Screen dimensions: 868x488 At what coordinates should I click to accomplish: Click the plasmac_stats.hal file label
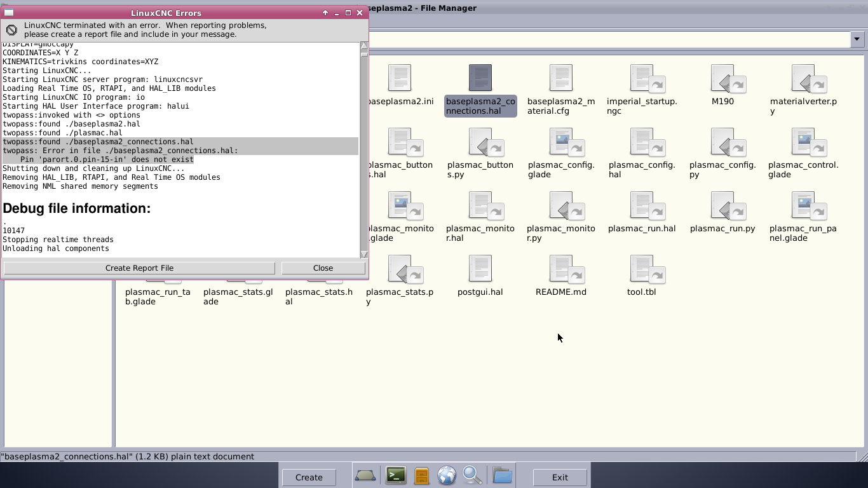pos(319,297)
